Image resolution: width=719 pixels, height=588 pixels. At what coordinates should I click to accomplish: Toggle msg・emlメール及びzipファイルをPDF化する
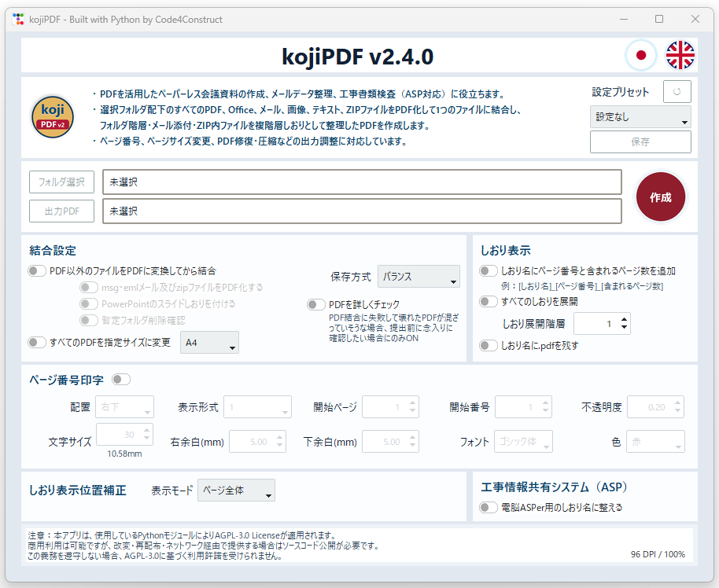(89, 288)
